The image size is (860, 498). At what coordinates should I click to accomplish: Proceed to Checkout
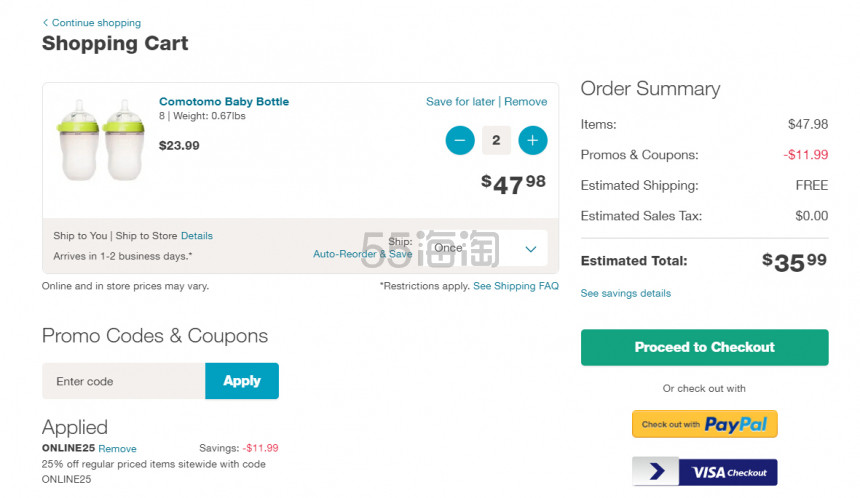point(705,347)
